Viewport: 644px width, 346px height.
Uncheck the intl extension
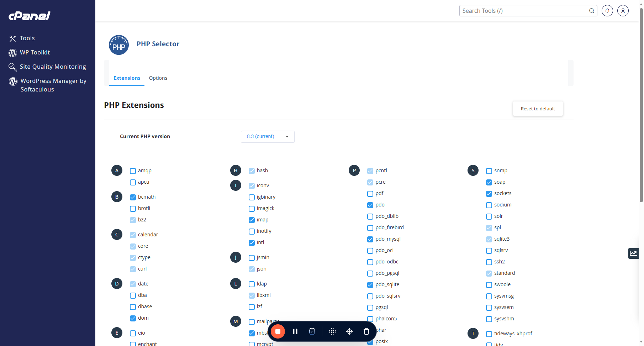click(252, 243)
